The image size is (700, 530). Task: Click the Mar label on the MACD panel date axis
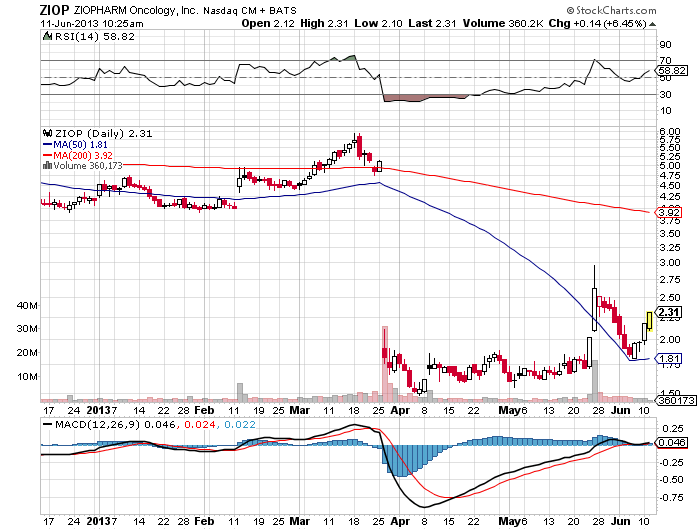click(x=300, y=521)
